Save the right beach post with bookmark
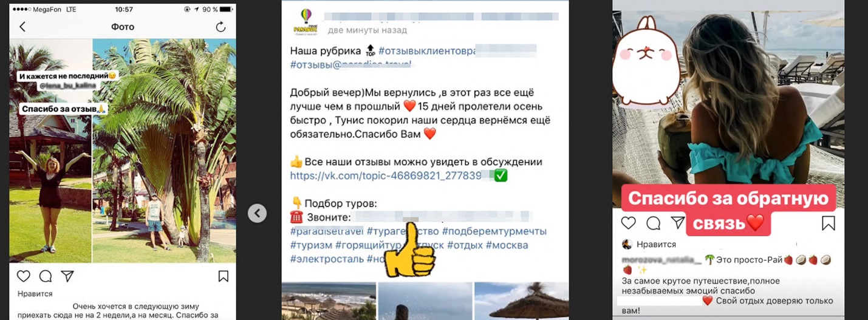 (x=829, y=223)
